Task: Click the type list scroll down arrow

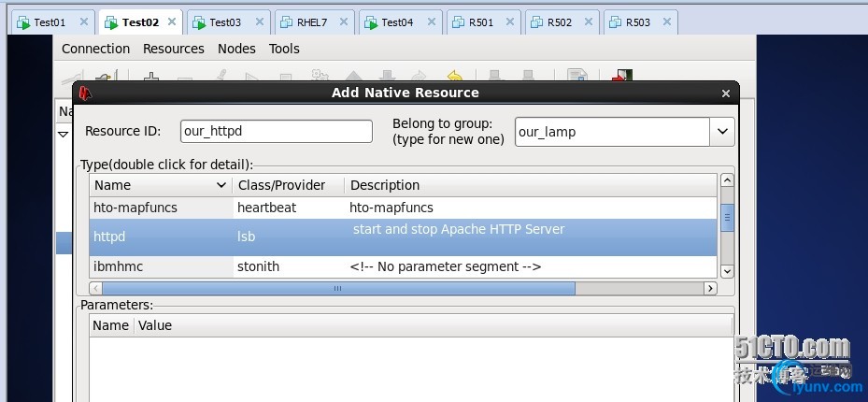Action: click(x=728, y=271)
